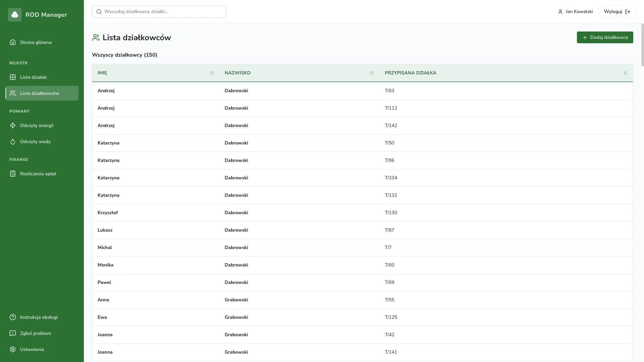Select the Krzysztof Dabrowski T/130 row
The width and height of the screenshot is (644, 362).
[362, 213]
